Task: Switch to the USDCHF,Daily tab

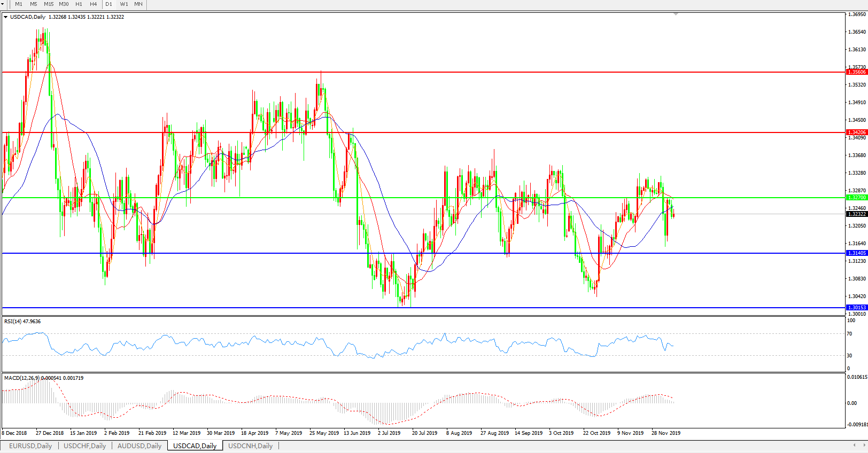Action: click(x=84, y=446)
